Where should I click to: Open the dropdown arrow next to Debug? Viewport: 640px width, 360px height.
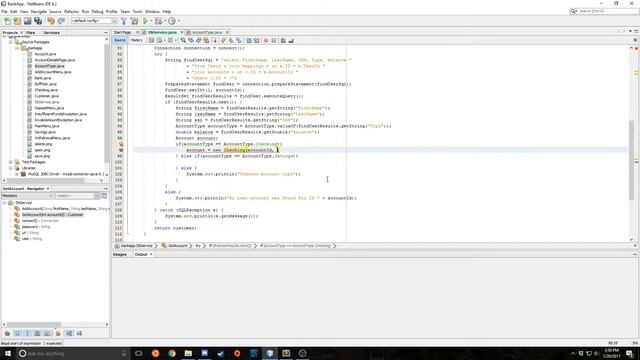[164, 21]
